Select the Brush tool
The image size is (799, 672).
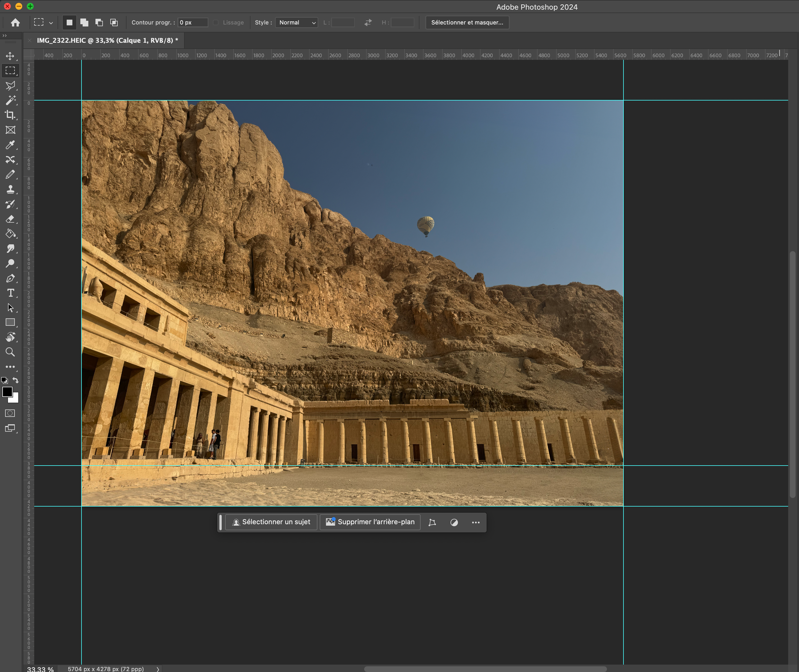coord(10,175)
